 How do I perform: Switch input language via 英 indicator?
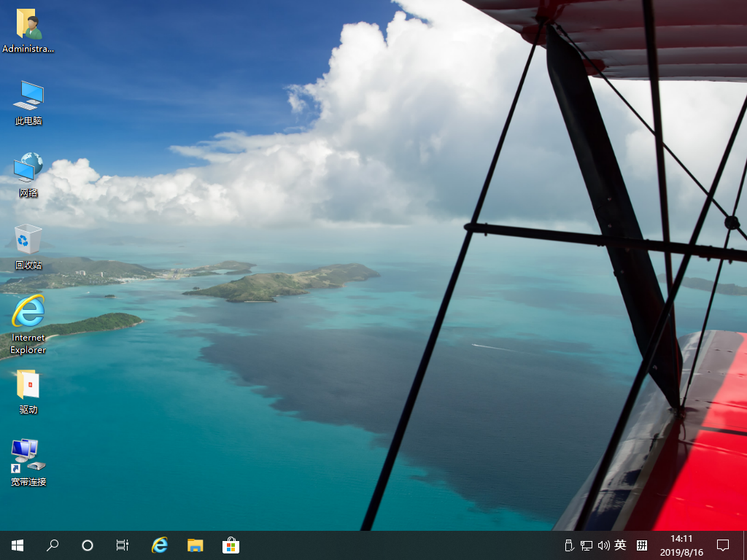[619, 545]
